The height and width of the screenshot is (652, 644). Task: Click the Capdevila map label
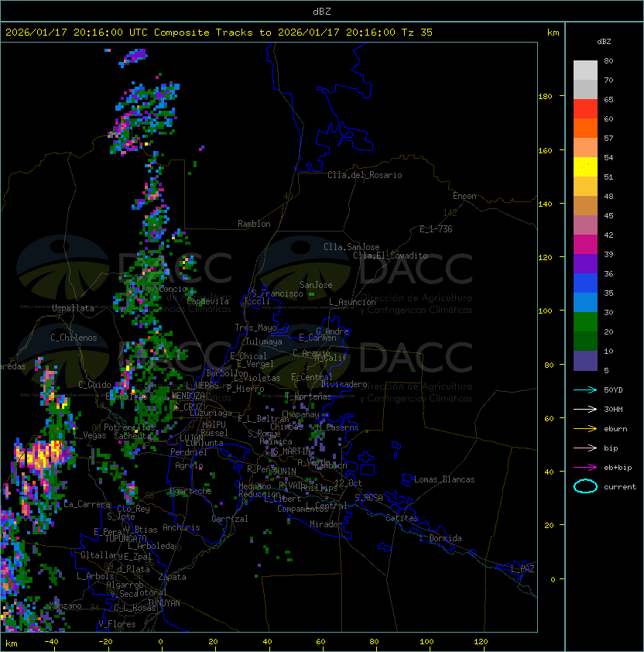(208, 301)
